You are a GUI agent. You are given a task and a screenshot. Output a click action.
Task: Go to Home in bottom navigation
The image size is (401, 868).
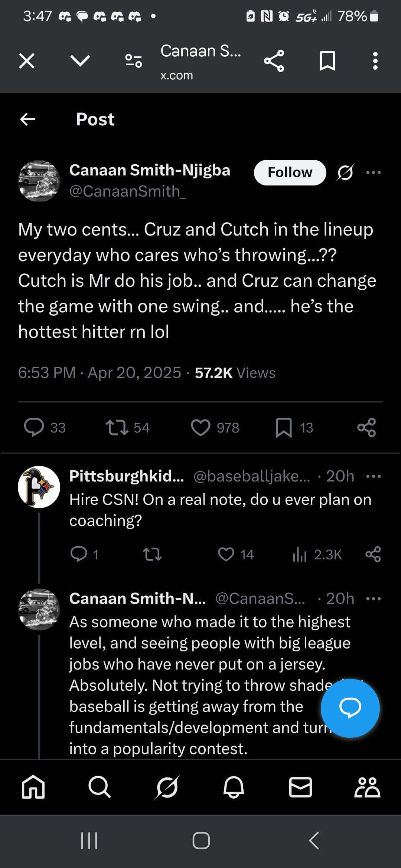point(33,787)
